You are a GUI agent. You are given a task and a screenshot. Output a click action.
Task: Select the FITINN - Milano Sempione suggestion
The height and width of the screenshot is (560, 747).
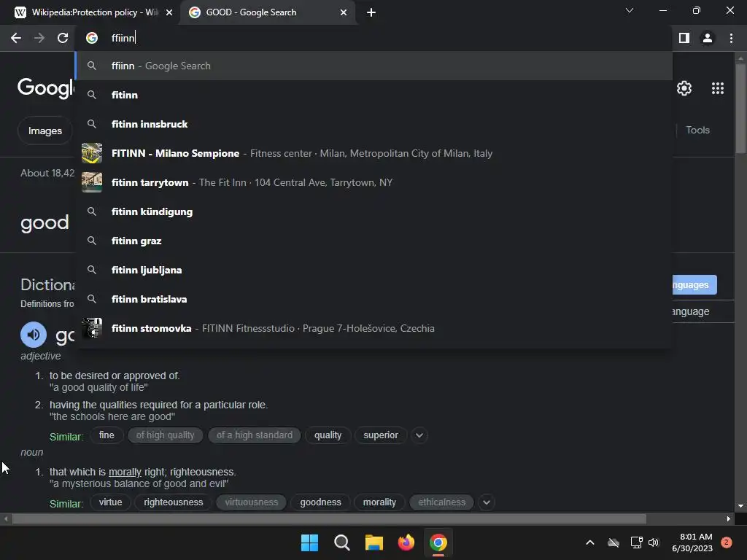click(x=374, y=153)
